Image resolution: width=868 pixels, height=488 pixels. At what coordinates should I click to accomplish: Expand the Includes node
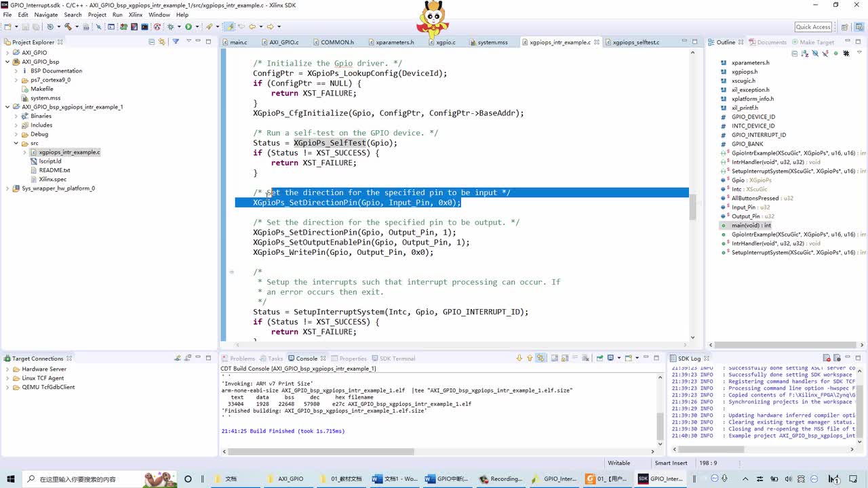(x=16, y=125)
